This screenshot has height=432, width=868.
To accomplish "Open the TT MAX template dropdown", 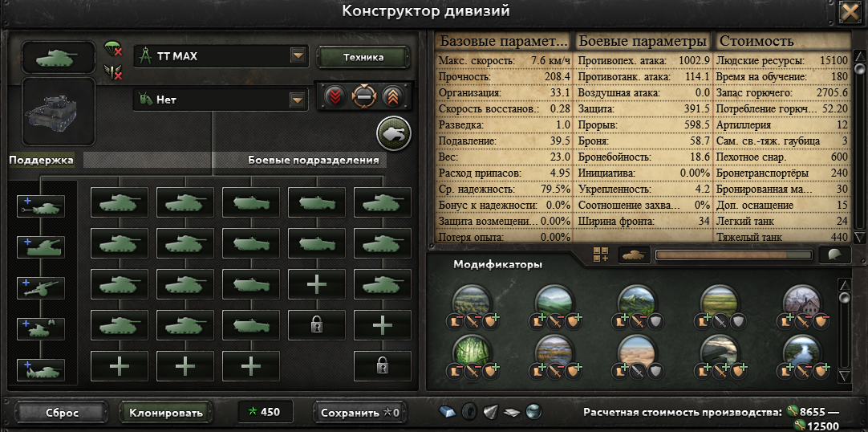I will (221, 56).
